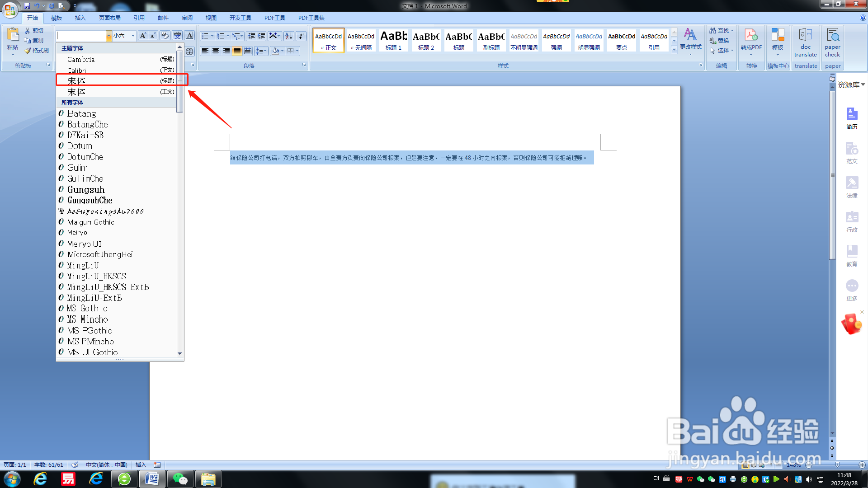The image size is (868, 488).
Task: Open the 模板 template center button
Action: click(x=778, y=42)
